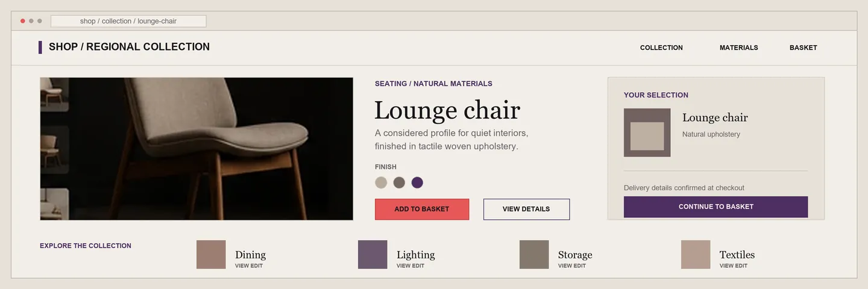The height and width of the screenshot is (289, 868).
Task: Open the Collection menu item
Action: [x=661, y=48]
